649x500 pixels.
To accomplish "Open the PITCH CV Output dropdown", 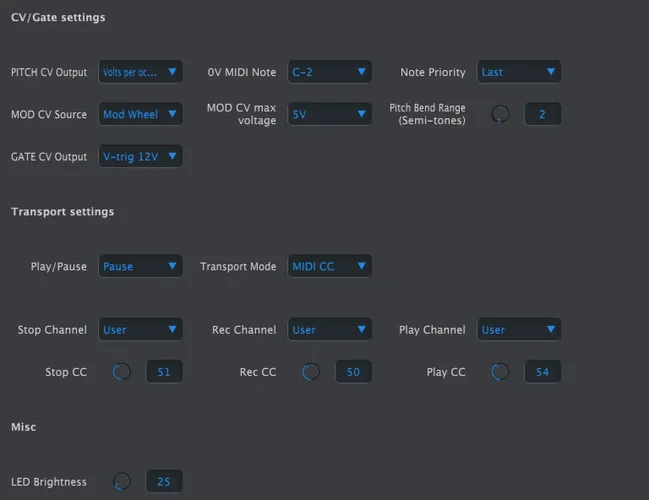I will pyautogui.click(x=141, y=72).
